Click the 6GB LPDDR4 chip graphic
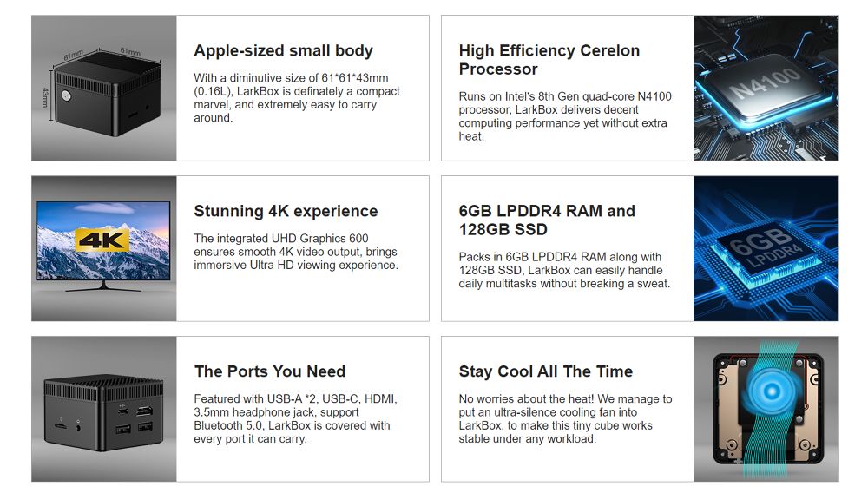 point(761,249)
